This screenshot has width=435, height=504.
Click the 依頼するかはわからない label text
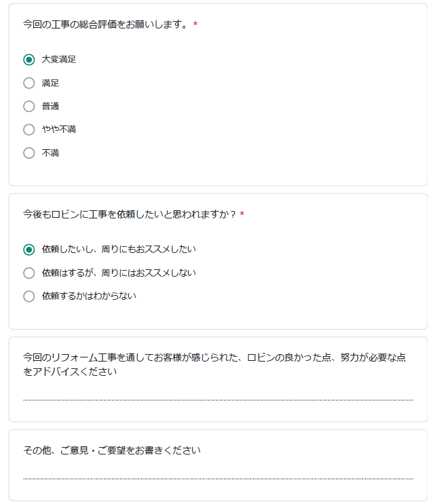point(89,296)
